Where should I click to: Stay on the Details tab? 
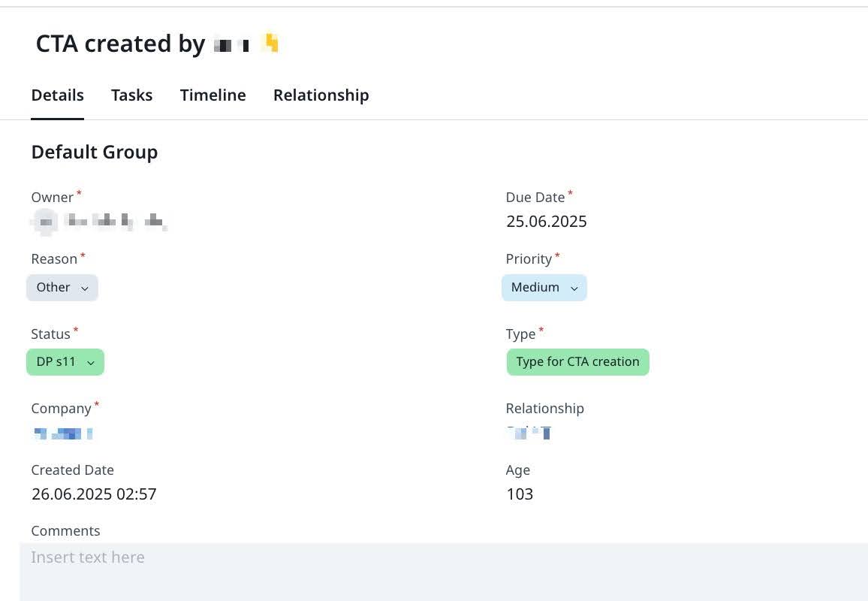pyautogui.click(x=57, y=95)
